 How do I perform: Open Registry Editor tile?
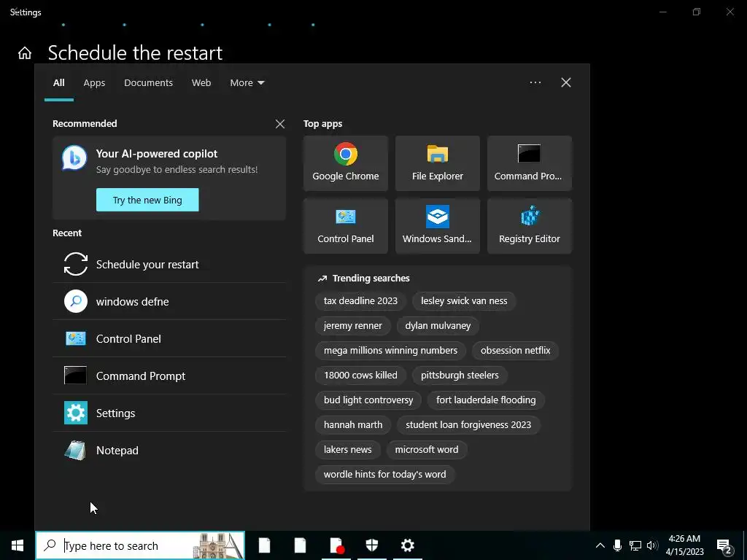(530, 226)
